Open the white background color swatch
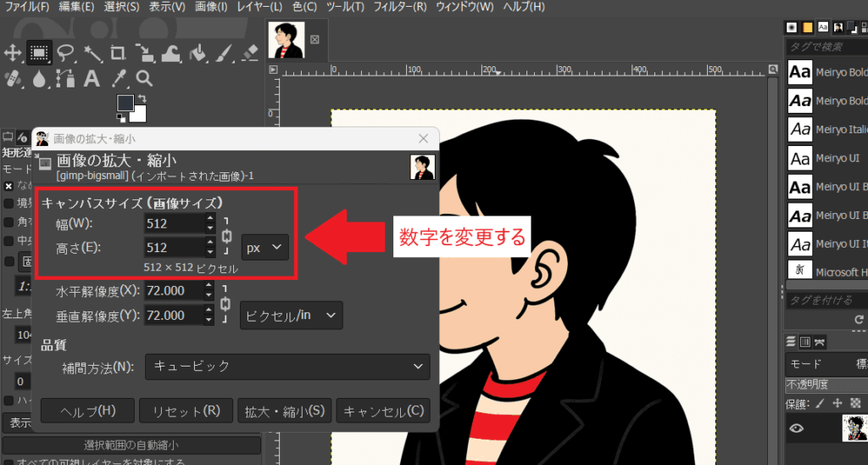This screenshot has height=465, width=868. [x=139, y=115]
